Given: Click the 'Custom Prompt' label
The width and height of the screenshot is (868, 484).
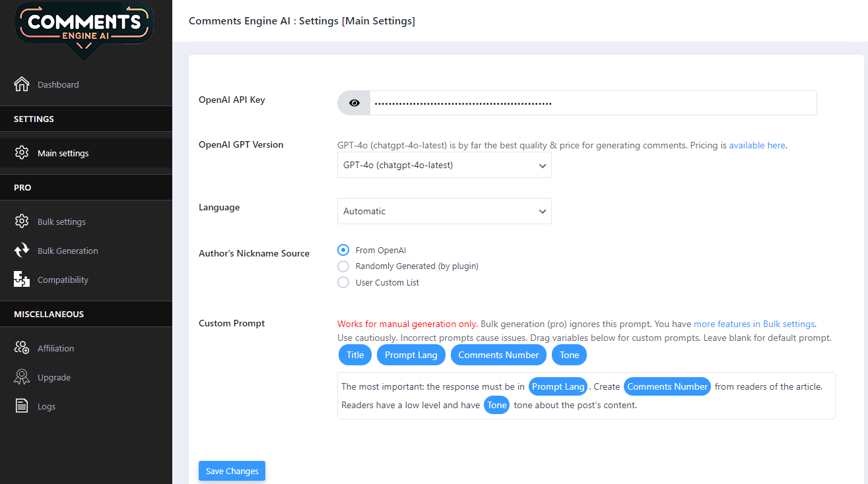Looking at the screenshot, I should click(x=232, y=323).
